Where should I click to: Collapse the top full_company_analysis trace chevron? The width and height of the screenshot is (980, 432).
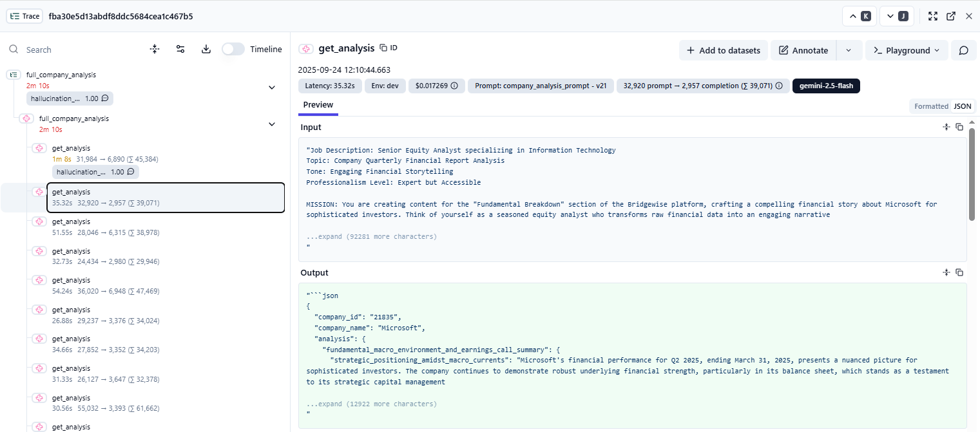coord(272,87)
